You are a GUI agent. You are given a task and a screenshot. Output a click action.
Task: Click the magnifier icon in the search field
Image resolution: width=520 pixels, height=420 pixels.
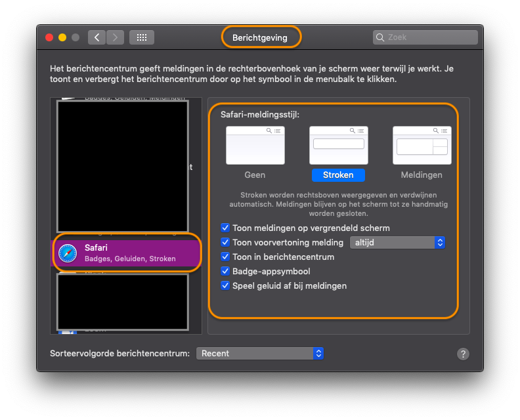pyautogui.click(x=380, y=37)
